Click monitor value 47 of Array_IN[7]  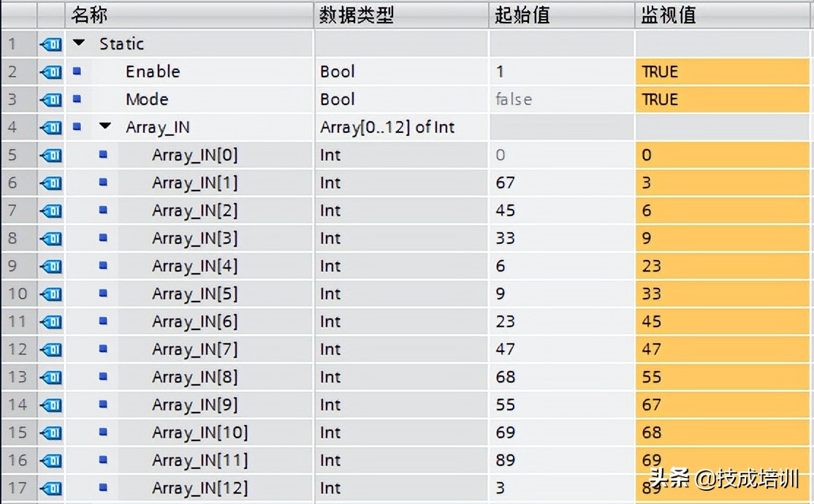[652, 349]
